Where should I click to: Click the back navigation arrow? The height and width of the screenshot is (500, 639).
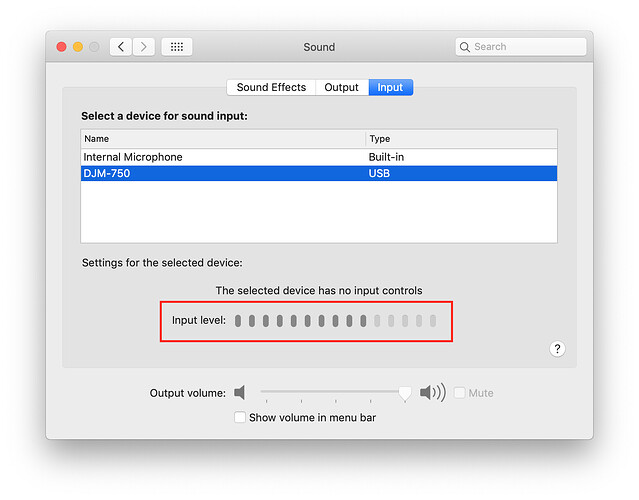point(121,47)
